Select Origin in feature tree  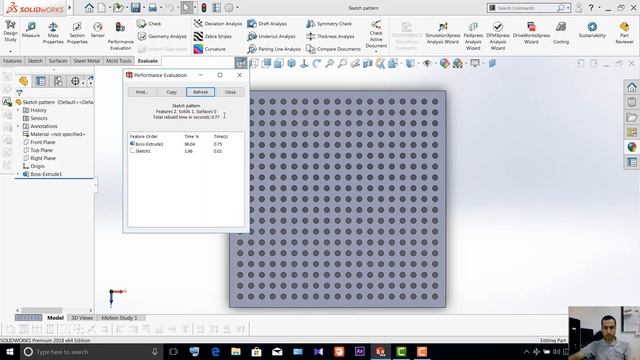coord(34,166)
